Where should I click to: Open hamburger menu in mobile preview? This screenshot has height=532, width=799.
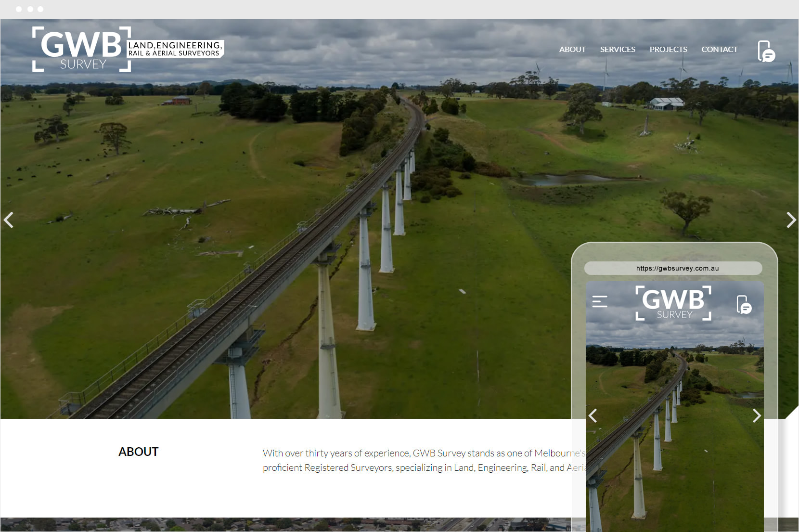pos(599,302)
